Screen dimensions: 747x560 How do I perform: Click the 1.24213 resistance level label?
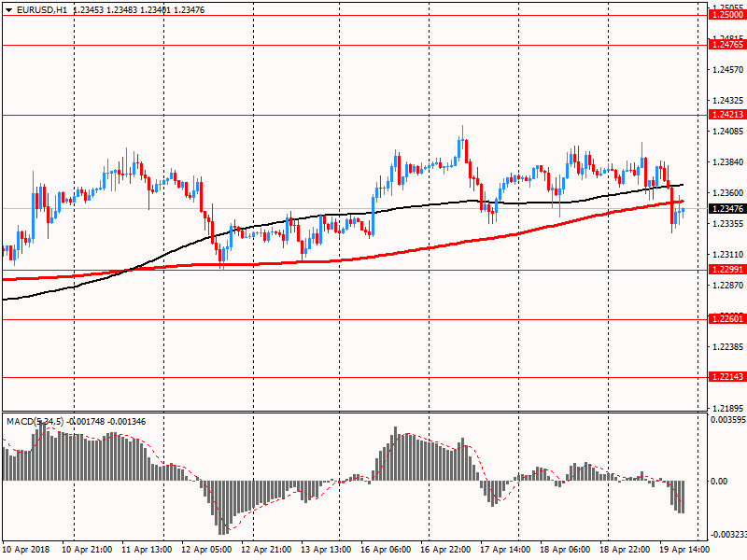726,115
